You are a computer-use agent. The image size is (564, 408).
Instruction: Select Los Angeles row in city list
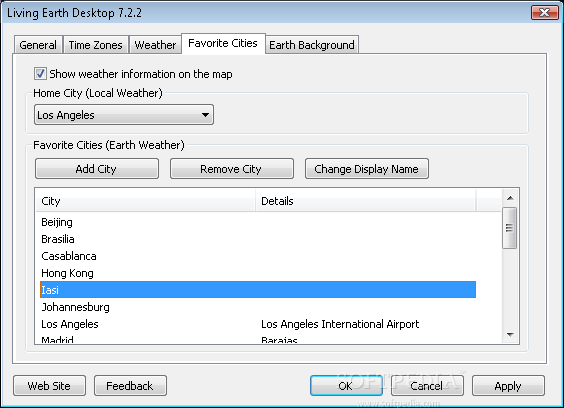(258, 324)
